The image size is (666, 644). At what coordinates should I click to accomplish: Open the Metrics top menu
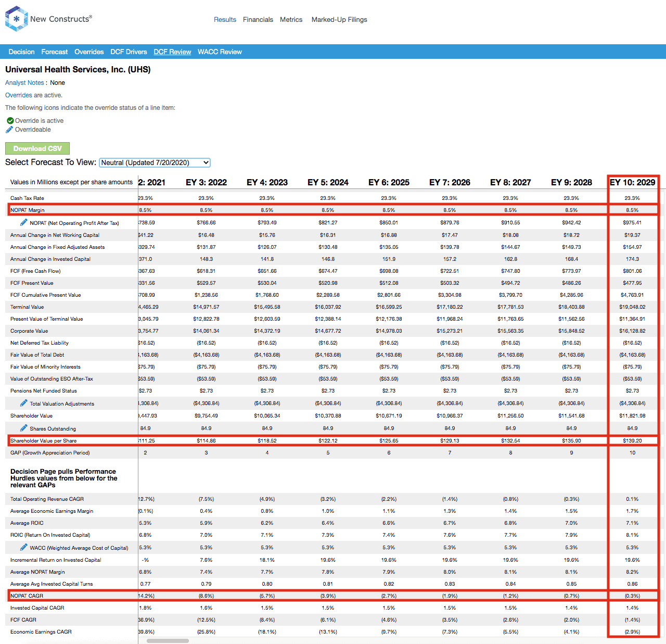coord(291,19)
